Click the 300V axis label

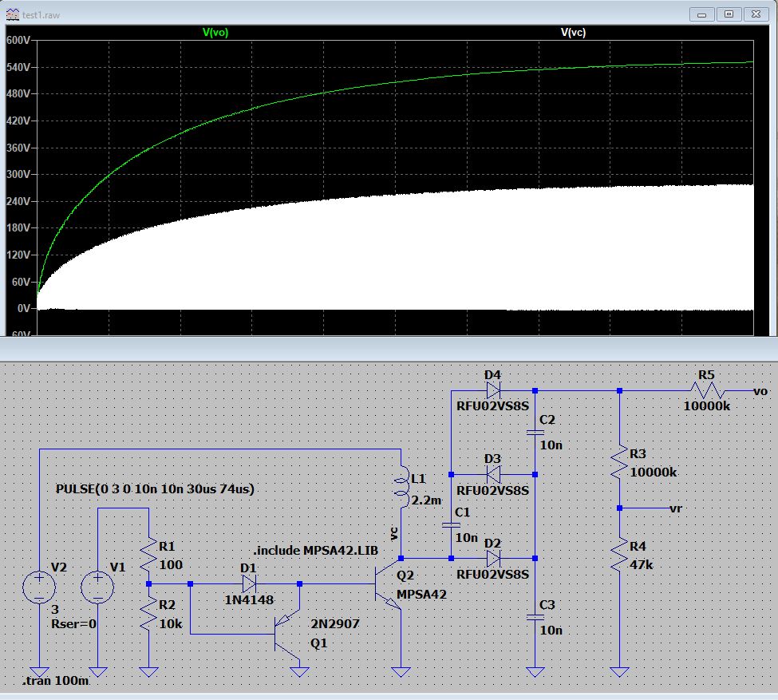click(18, 174)
